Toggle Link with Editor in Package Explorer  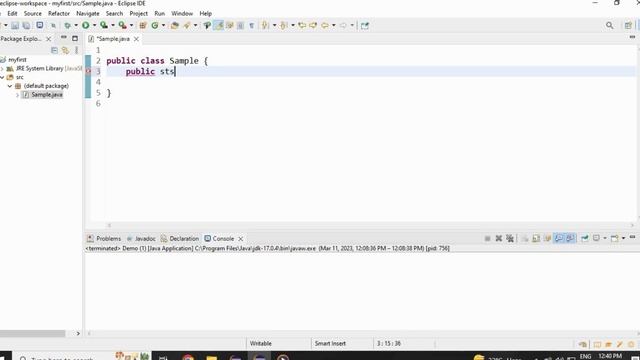tap(65, 50)
